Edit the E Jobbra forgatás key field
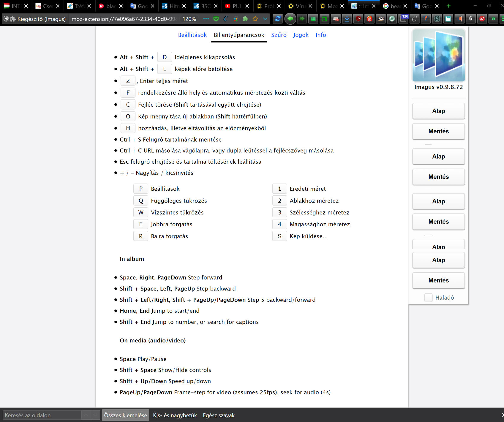Viewport: 504px width, 422px height. coord(141,224)
